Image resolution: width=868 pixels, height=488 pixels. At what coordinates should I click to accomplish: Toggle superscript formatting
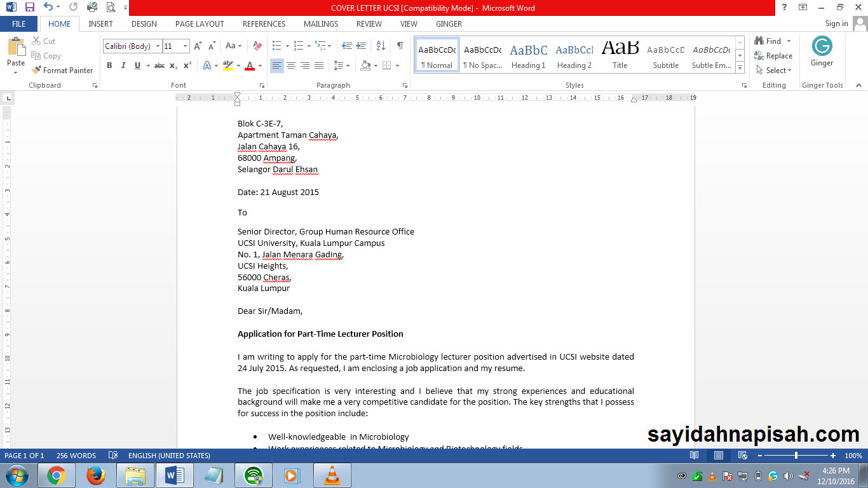187,65
